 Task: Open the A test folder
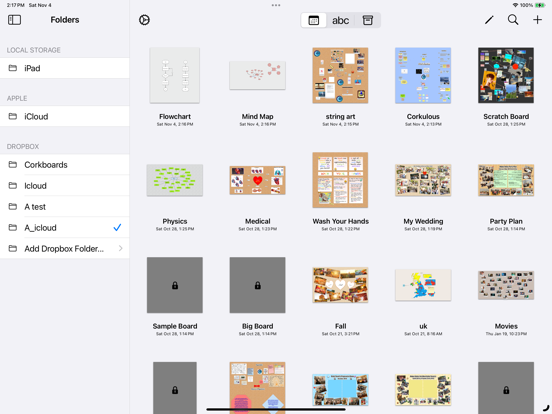[x=65, y=207]
